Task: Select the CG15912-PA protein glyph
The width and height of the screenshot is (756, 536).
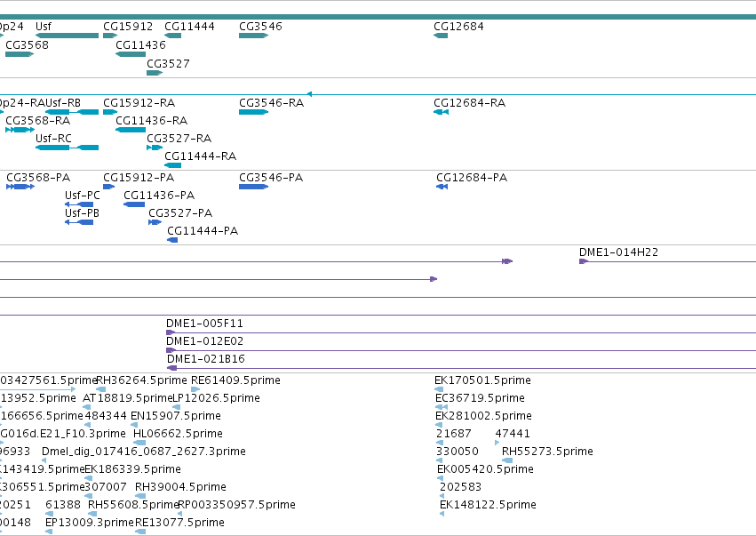Action: 109,187
